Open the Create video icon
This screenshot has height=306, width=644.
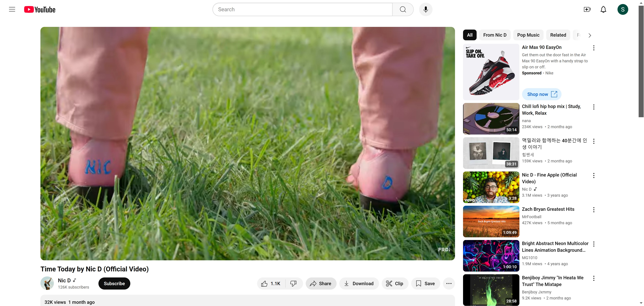(x=587, y=10)
